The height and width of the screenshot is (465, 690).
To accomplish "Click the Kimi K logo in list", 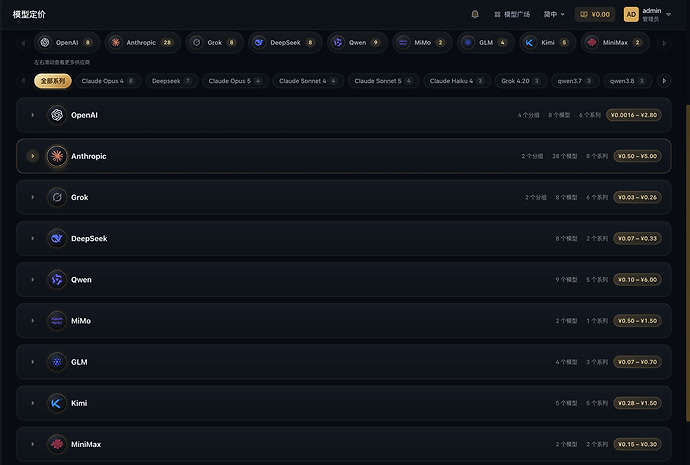I will coord(57,403).
